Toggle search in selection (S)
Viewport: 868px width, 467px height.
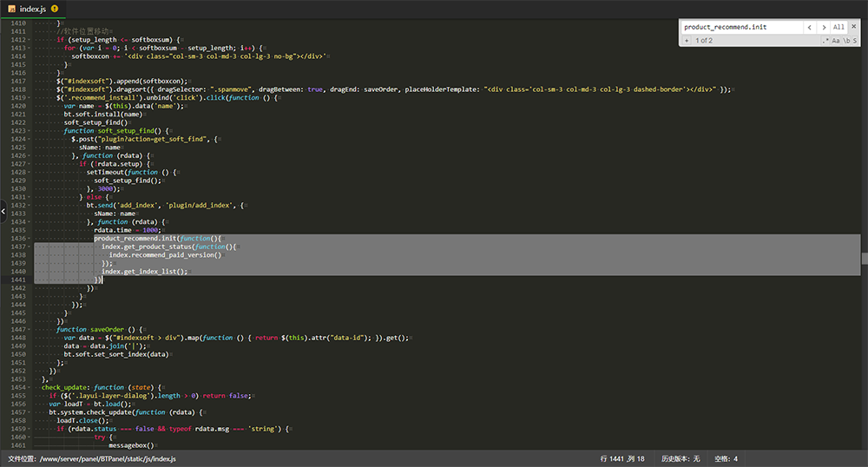click(x=856, y=40)
